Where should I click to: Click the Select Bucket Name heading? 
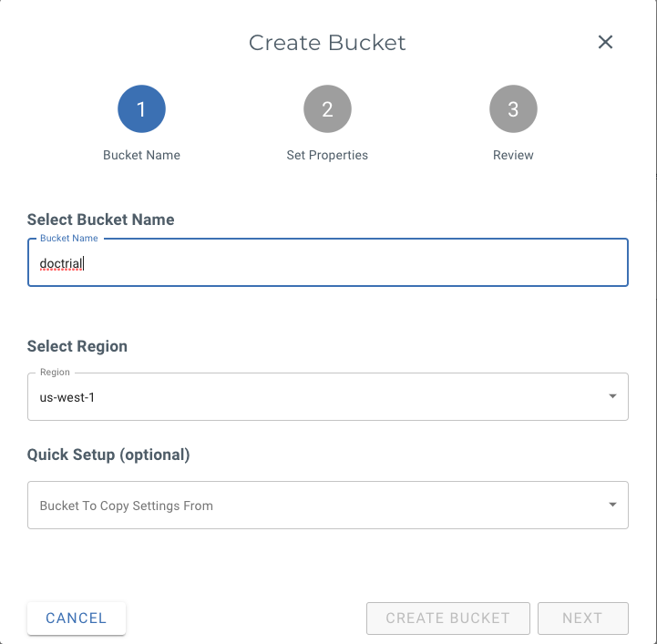coord(101,220)
